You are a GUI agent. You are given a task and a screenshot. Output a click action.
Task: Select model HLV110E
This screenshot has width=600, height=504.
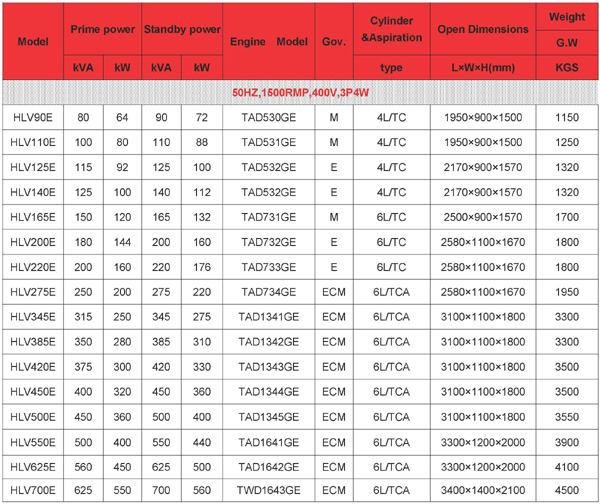click(33, 142)
